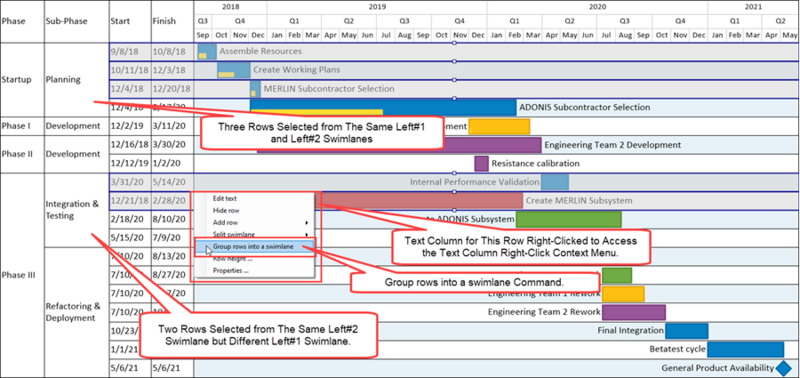
Task: Click the 3/30/20 finish date cell
Action: coord(172,145)
